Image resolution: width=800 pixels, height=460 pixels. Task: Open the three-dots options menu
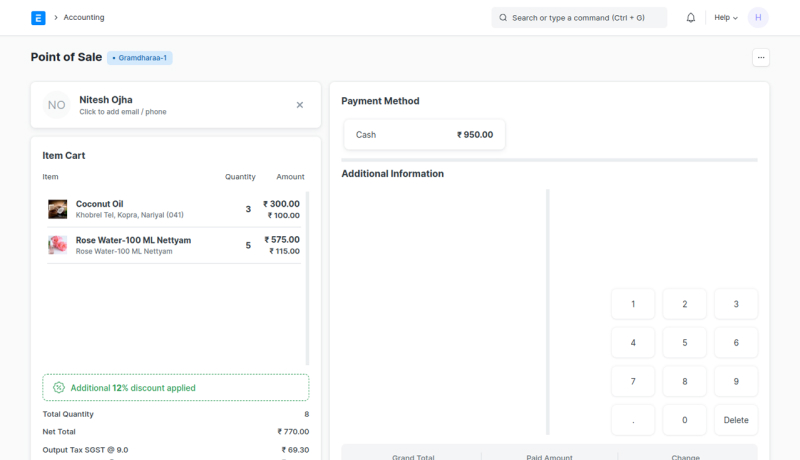click(x=761, y=58)
